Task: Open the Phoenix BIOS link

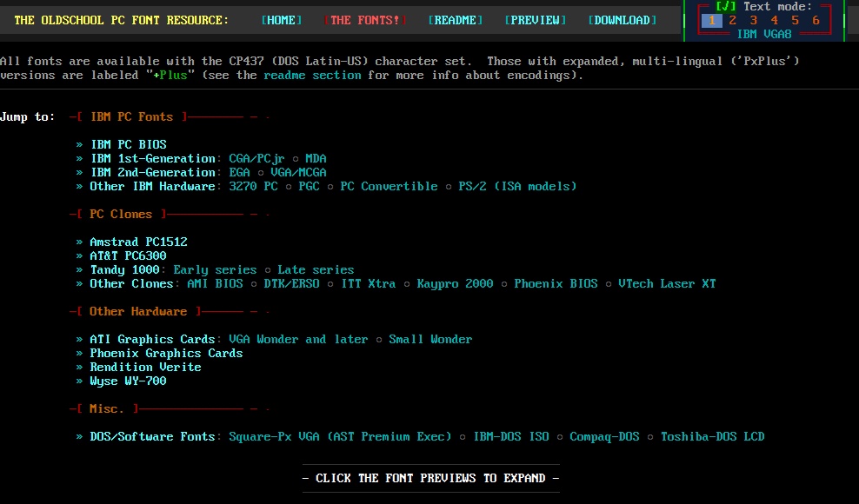Action: click(556, 283)
